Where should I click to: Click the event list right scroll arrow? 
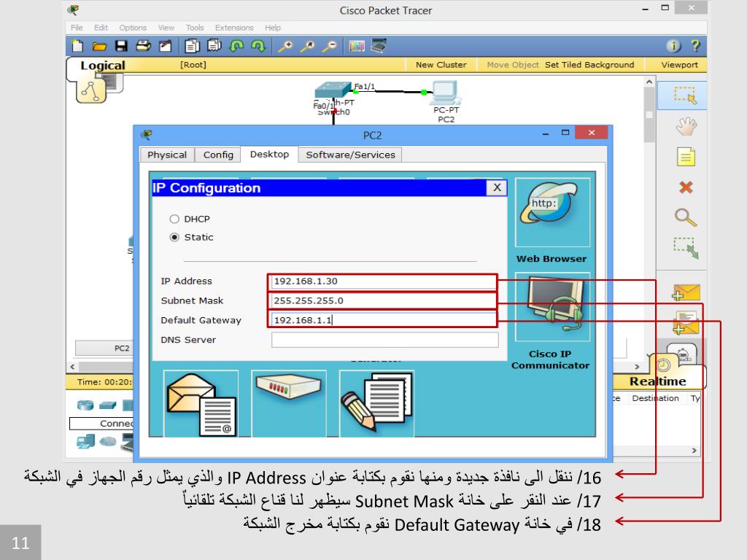pos(694,450)
